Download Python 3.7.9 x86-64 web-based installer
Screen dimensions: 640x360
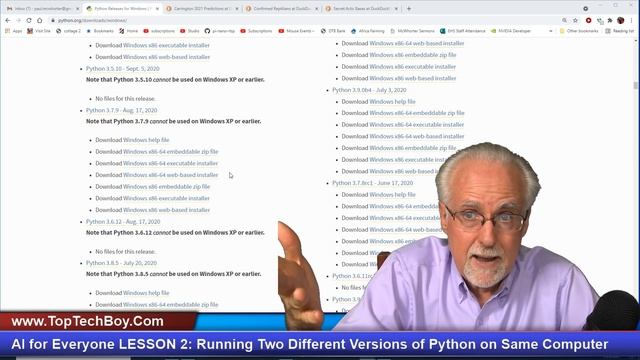tap(170, 175)
